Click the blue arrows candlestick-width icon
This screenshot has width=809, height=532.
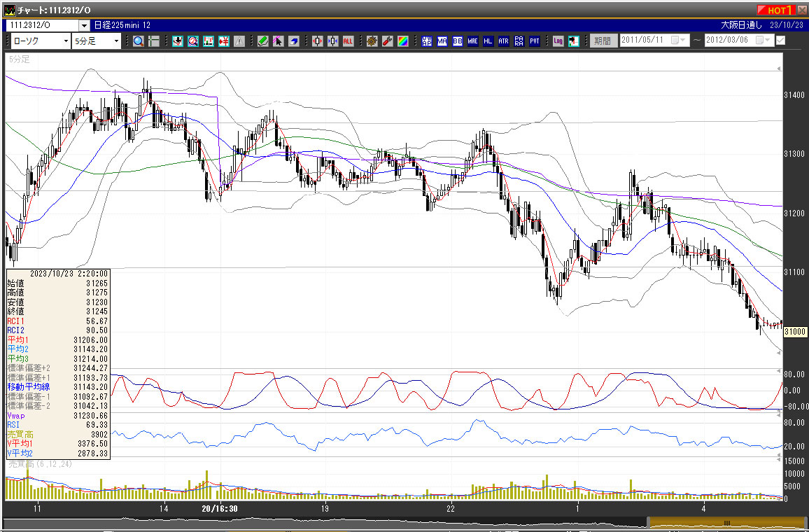(333, 41)
